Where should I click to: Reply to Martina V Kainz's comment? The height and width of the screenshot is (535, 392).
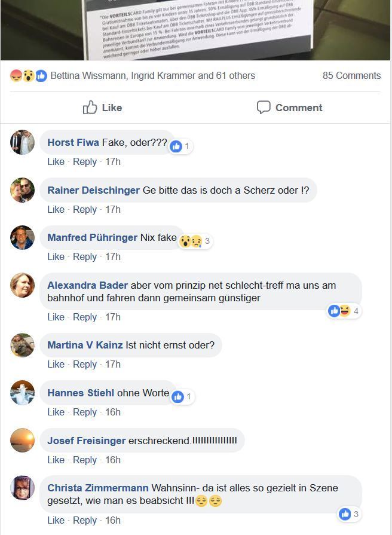pyautogui.click(x=85, y=364)
